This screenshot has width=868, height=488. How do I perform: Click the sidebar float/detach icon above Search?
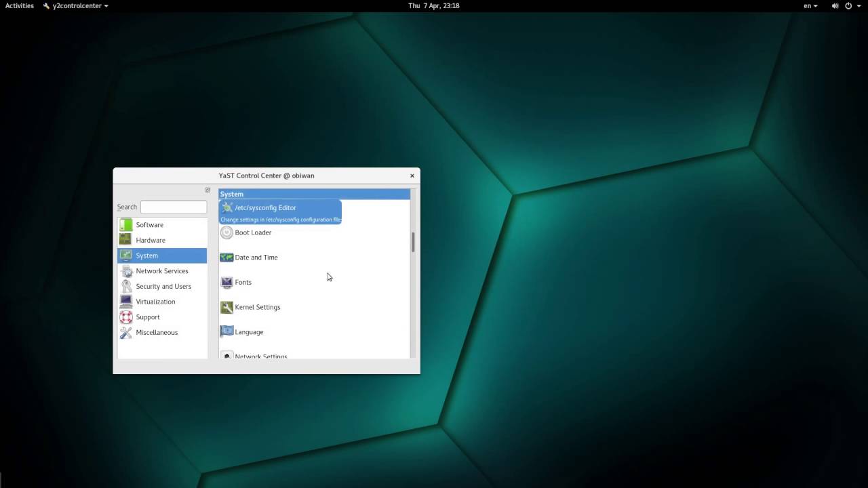tap(208, 190)
